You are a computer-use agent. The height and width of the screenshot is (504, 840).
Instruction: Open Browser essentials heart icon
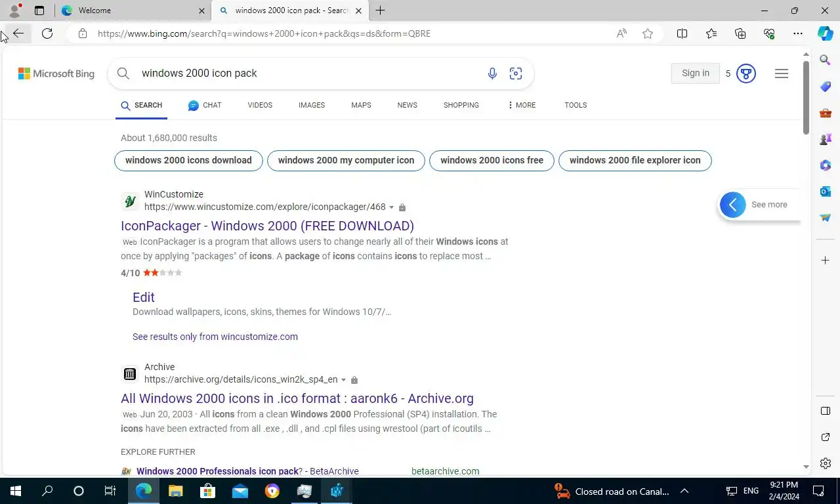(769, 33)
